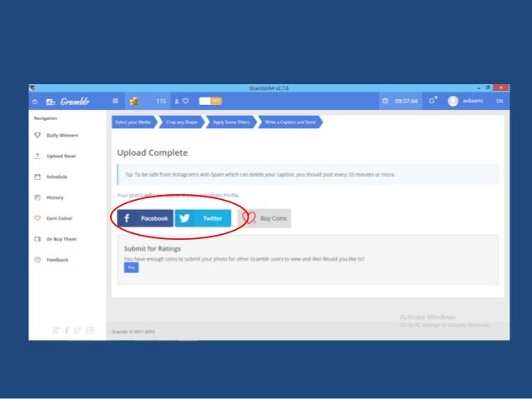The height and width of the screenshot is (399, 532).
Task: Click the Gramblr copyright footer text
Action: (x=133, y=332)
